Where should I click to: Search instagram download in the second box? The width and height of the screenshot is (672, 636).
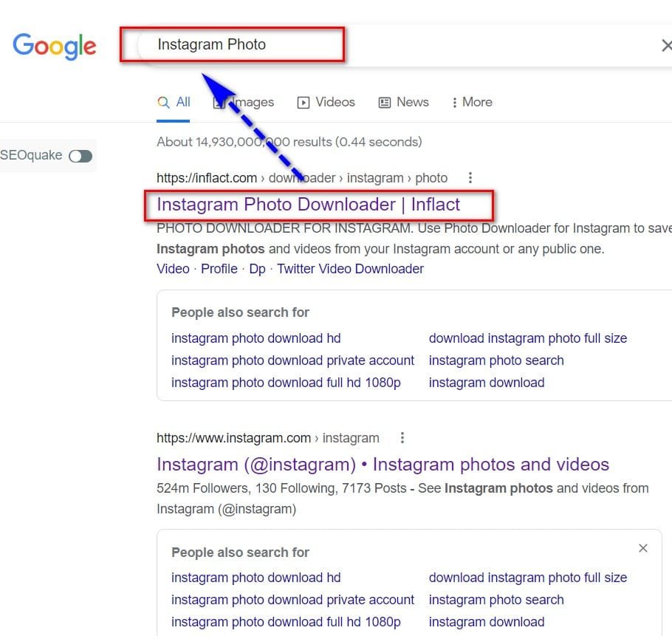click(487, 622)
